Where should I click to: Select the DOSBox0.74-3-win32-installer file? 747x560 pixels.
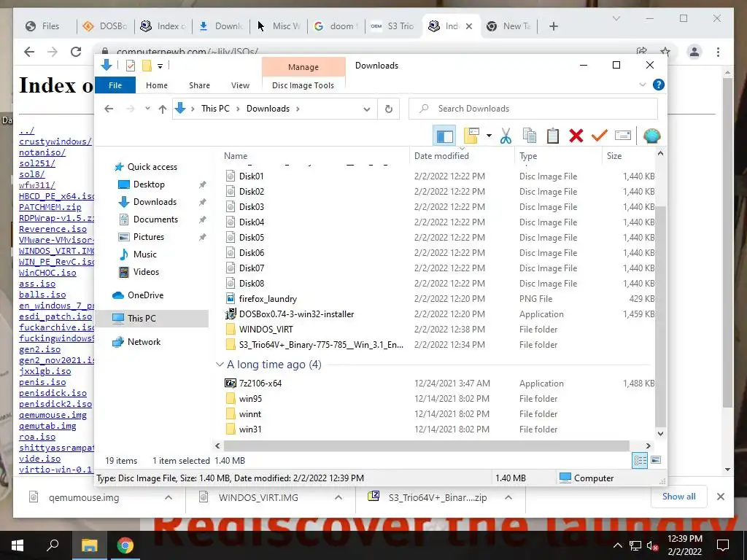click(296, 314)
